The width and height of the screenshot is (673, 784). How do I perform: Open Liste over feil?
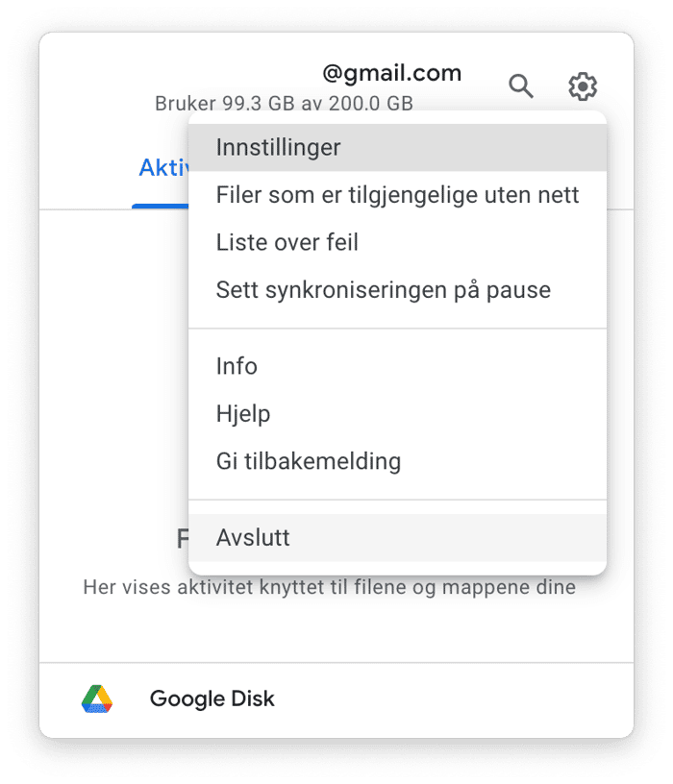[x=397, y=242]
